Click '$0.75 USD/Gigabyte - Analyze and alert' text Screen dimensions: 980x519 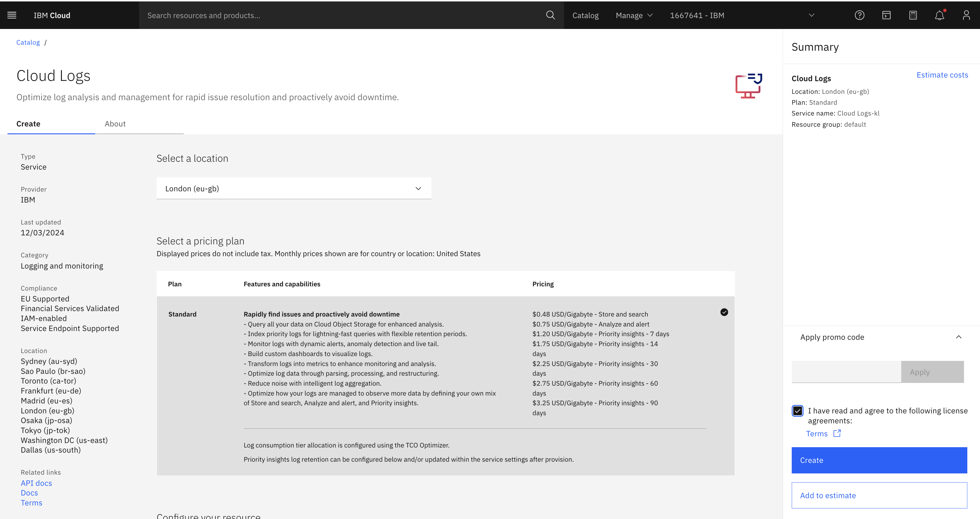pos(590,324)
